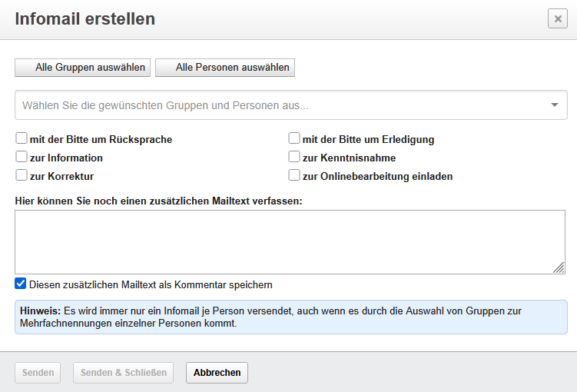Click the text area resize handle
Image resolution: width=577 pixels, height=392 pixels.
tap(559, 267)
